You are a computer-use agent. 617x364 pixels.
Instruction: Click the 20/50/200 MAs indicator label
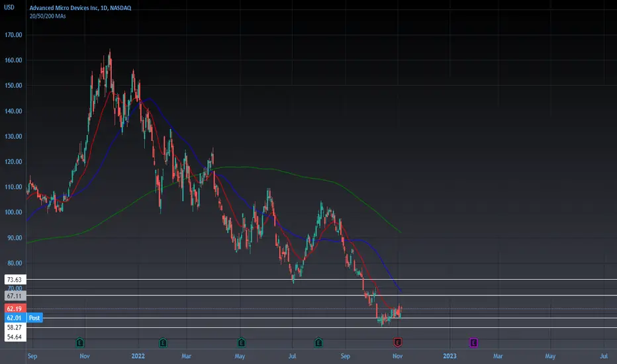[x=48, y=16]
